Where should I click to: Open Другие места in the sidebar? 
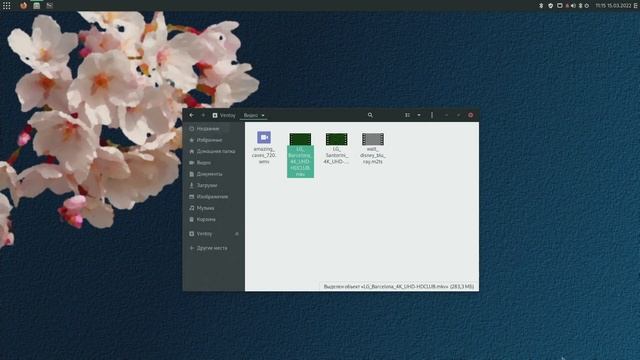213,248
